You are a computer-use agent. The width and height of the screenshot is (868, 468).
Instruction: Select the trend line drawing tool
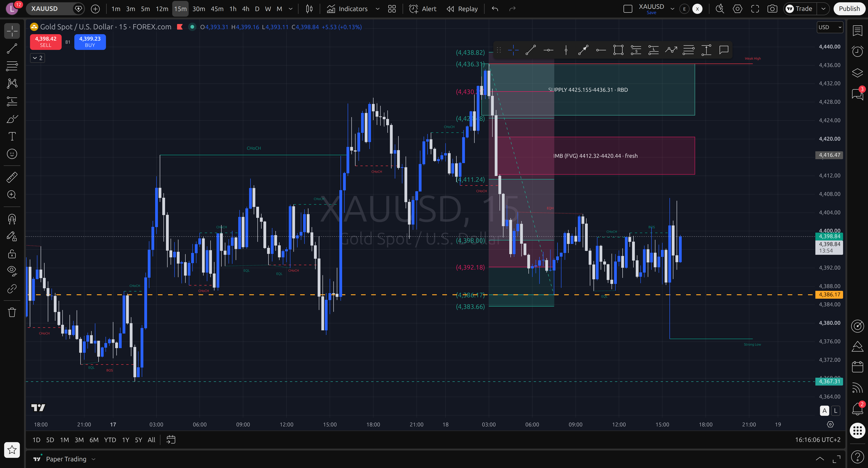pos(12,49)
